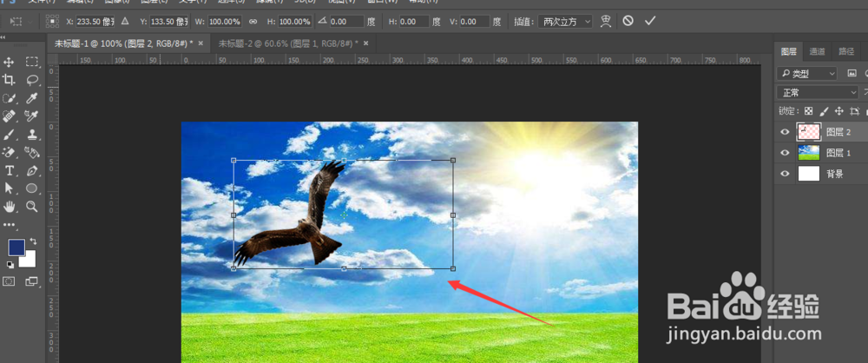Close the 未标题-2 document tab
This screenshot has width=868, height=363.
366,43
